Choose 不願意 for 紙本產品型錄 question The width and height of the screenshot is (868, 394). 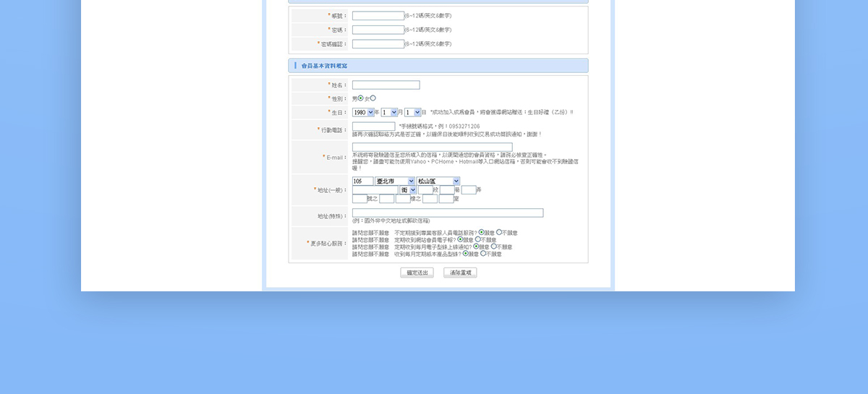point(482,253)
